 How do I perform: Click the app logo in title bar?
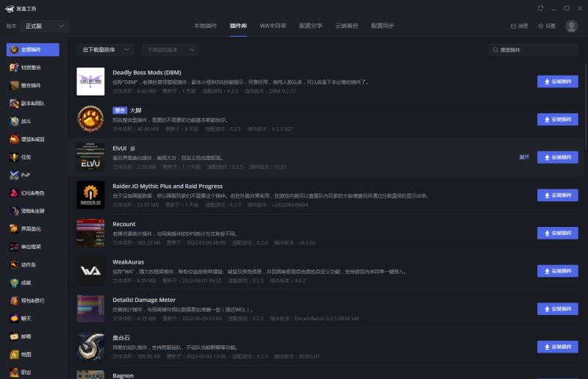(x=10, y=9)
